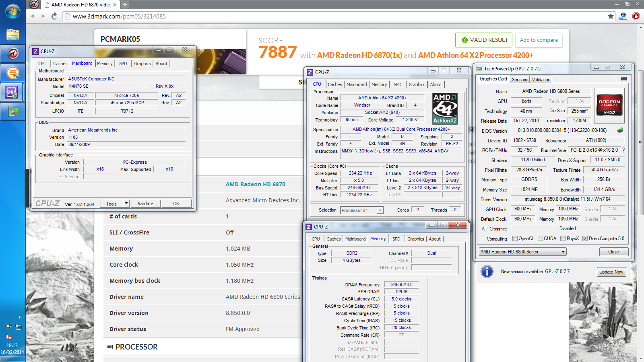The width and height of the screenshot is (644, 362).
Task: Click the Close button in GPU-Z
Action: 613,252
